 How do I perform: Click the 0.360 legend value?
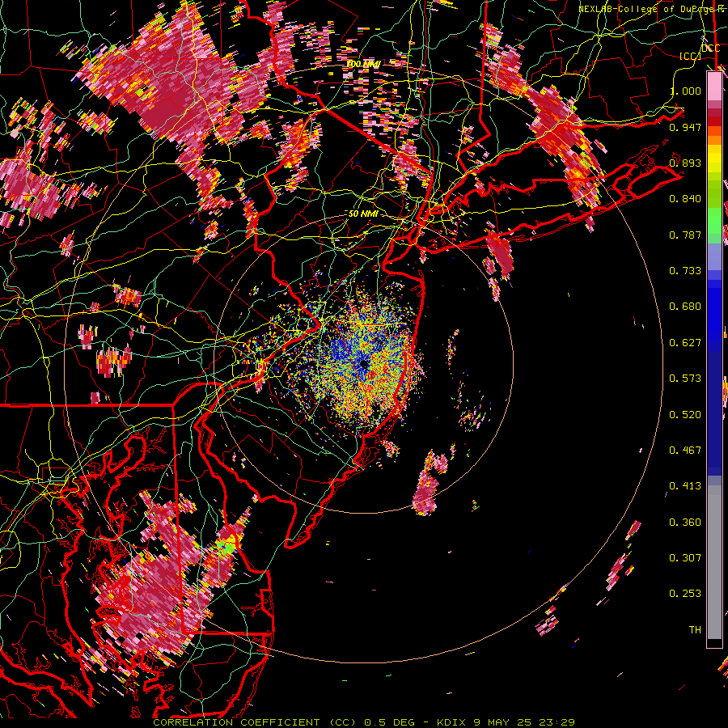(685, 522)
